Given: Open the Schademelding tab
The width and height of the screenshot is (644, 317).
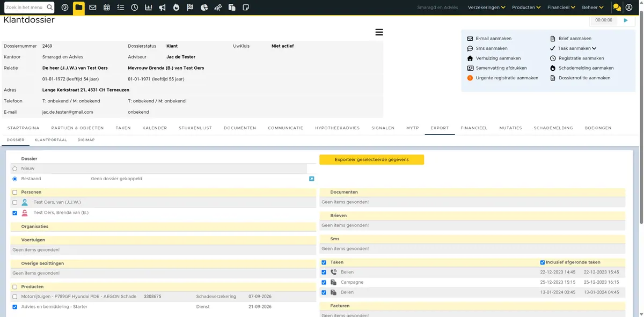Looking at the screenshot, I should pyautogui.click(x=553, y=128).
